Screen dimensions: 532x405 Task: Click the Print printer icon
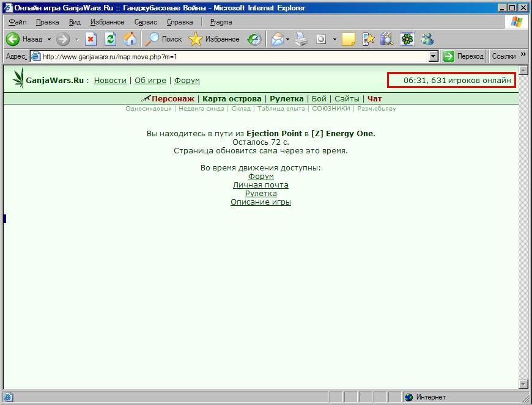pyautogui.click(x=301, y=39)
